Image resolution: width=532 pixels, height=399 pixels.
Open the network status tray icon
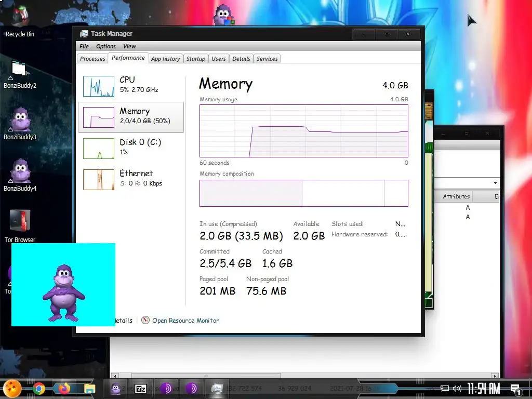[x=445, y=389]
